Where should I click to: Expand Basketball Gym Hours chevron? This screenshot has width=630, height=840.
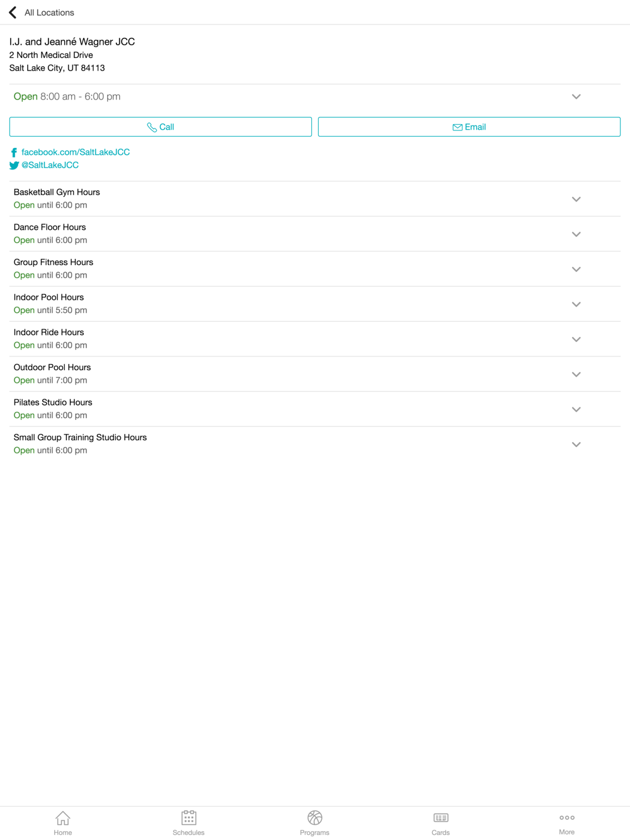point(576,199)
